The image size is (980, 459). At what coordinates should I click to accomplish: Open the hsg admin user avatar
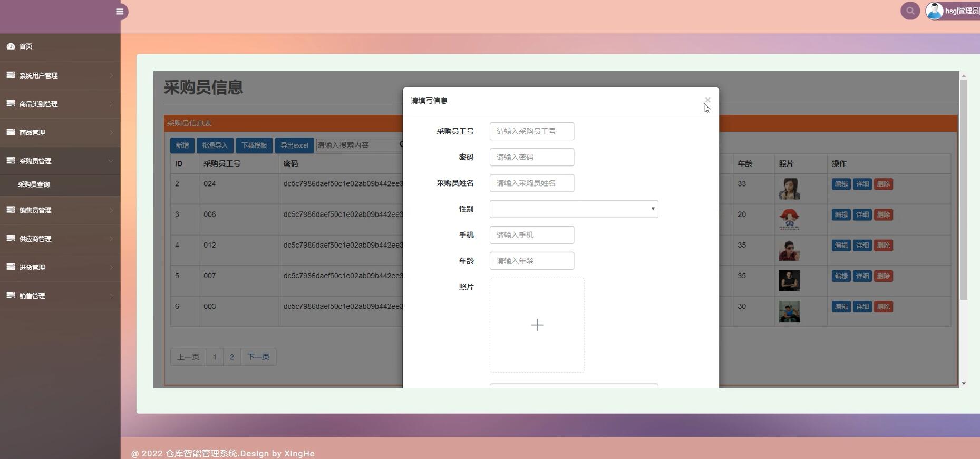pos(934,11)
